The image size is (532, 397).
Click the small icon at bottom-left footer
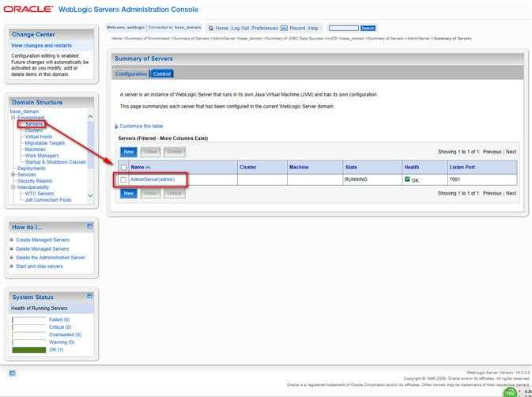click(x=12, y=373)
